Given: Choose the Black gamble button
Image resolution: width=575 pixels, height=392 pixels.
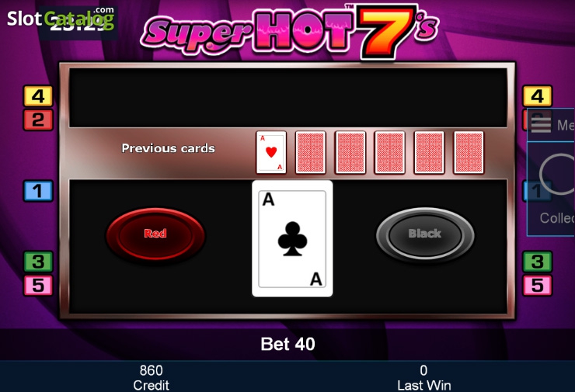Looking at the screenshot, I should pyautogui.click(x=425, y=234).
